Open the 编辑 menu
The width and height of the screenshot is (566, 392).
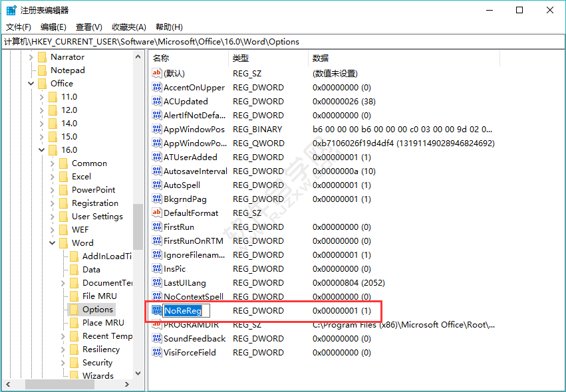click(x=53, y=27)
